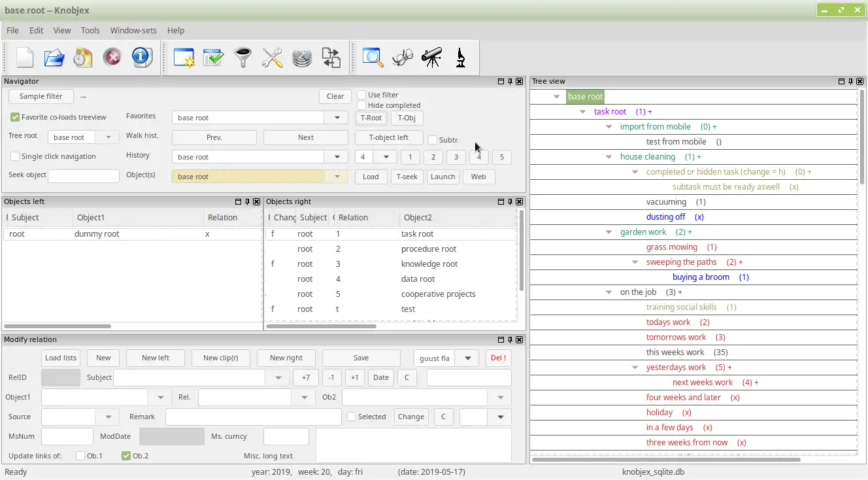Enable the Use filter checkbox

(361, 95)
